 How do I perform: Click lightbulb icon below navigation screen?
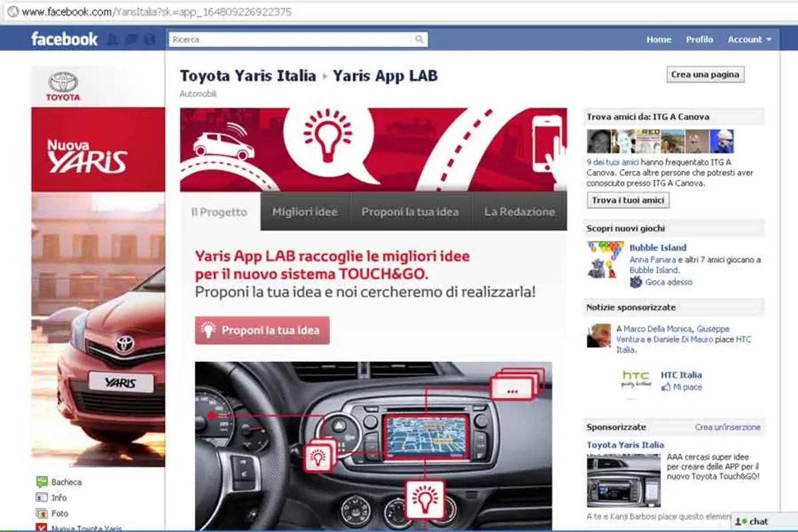(x=425, y=499)
